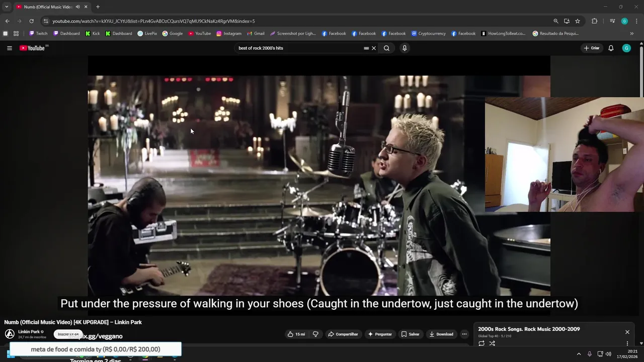Click the search magnifier button
Viewport: 644px width, 362px height.
[x=386, y=48]
